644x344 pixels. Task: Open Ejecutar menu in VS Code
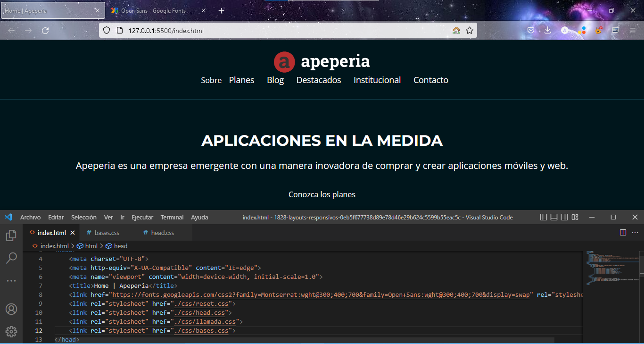pos(142,218)
